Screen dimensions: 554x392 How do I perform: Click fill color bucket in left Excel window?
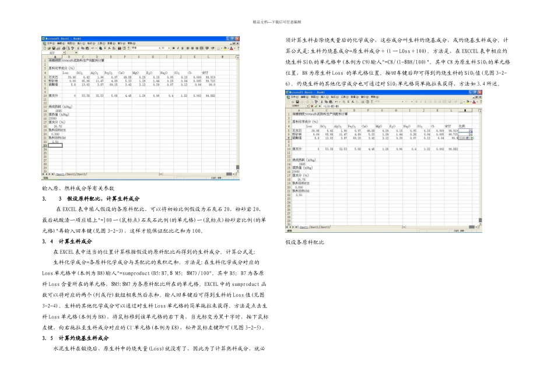pyautogui.click(x=225, y=48)
